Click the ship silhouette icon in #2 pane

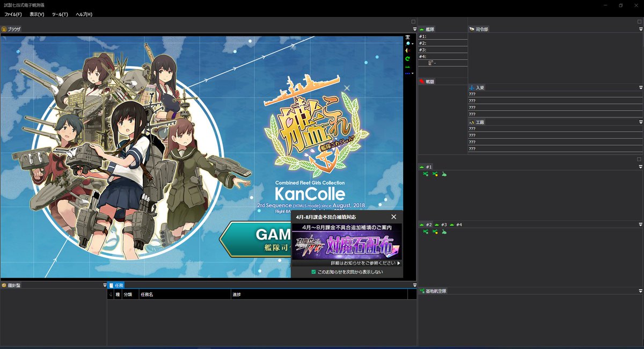coord(444,231)
